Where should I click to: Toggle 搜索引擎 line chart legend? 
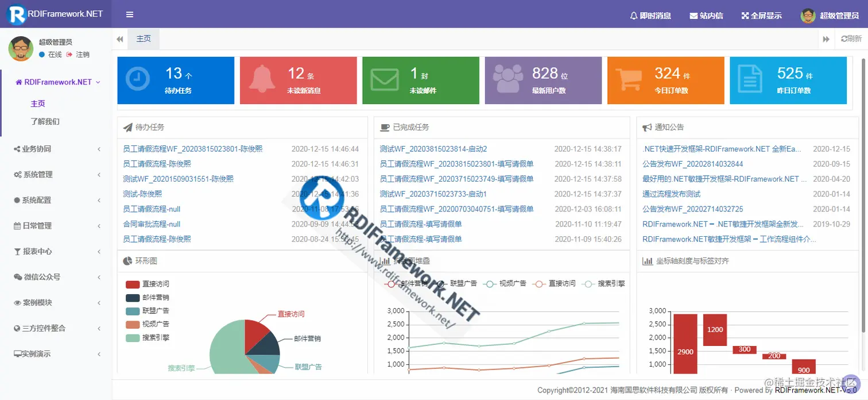(604, 284)
